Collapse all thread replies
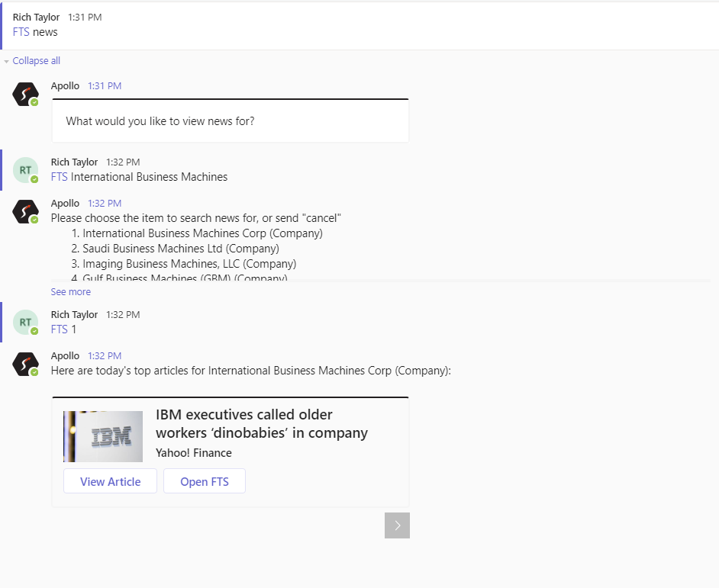The image size is (719, 588). pos(36,60)
